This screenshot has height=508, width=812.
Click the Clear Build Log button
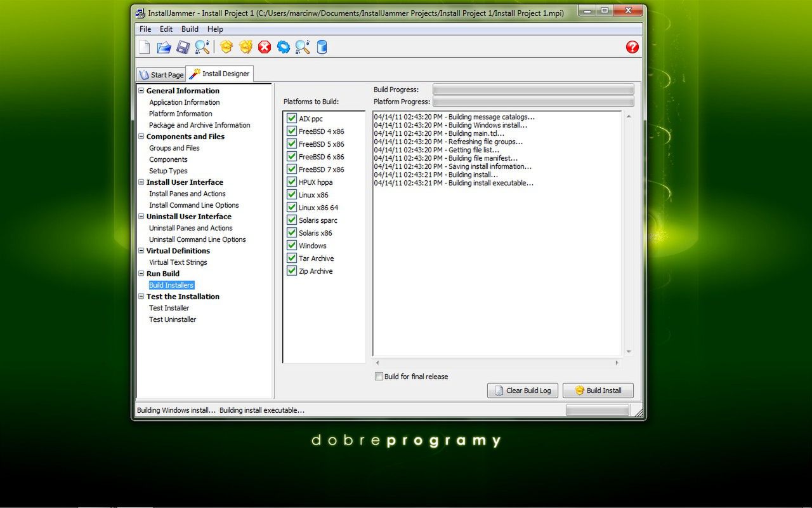(523, 391)
